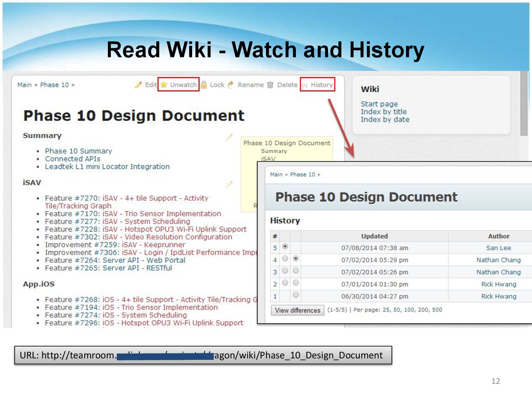Screen dimensions: 532x399
Task: Open the History link in wiki toolbar
Action: click(x=322, y=85)
